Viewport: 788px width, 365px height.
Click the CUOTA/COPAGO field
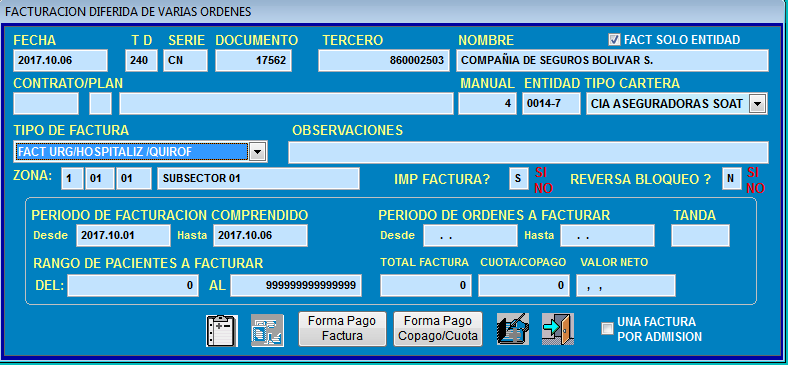524,286
